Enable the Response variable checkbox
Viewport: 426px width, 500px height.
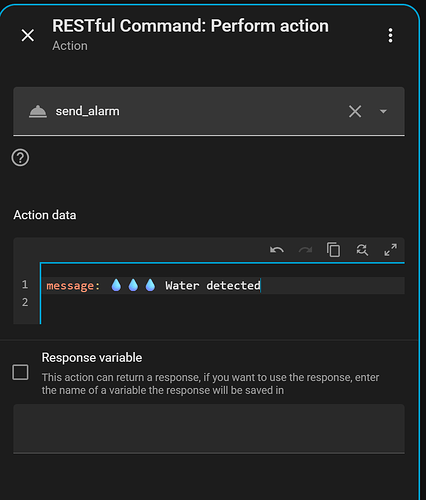pos(20,372)
